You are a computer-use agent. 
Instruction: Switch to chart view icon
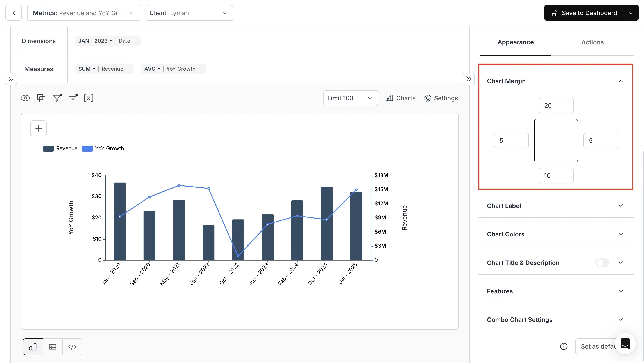[x=33, y=347]
